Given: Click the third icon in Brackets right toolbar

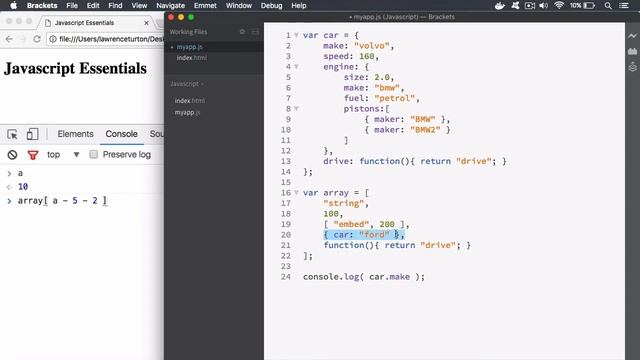Looking at the screenshot, I should pos(632,67).
